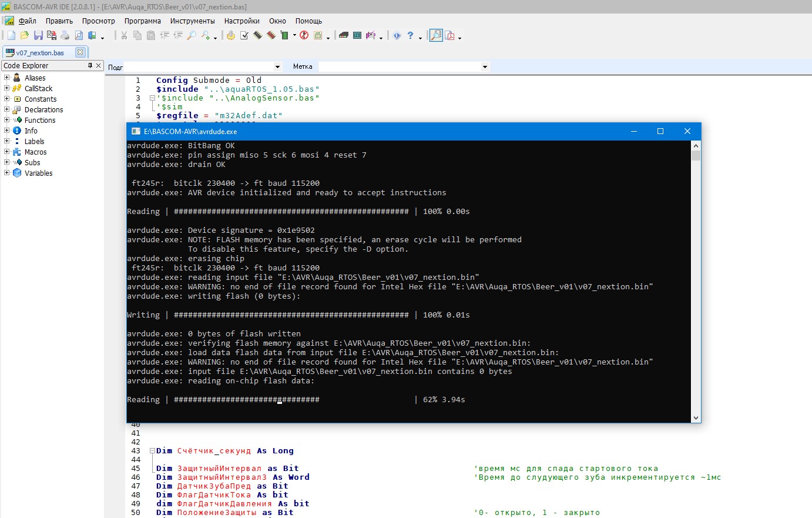Screen dimensions: 812x518
Task: Expand the Macros tree node
Action: 6,152
